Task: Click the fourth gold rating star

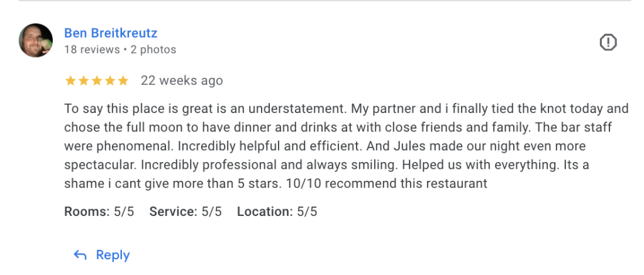Action: point(110,81)
